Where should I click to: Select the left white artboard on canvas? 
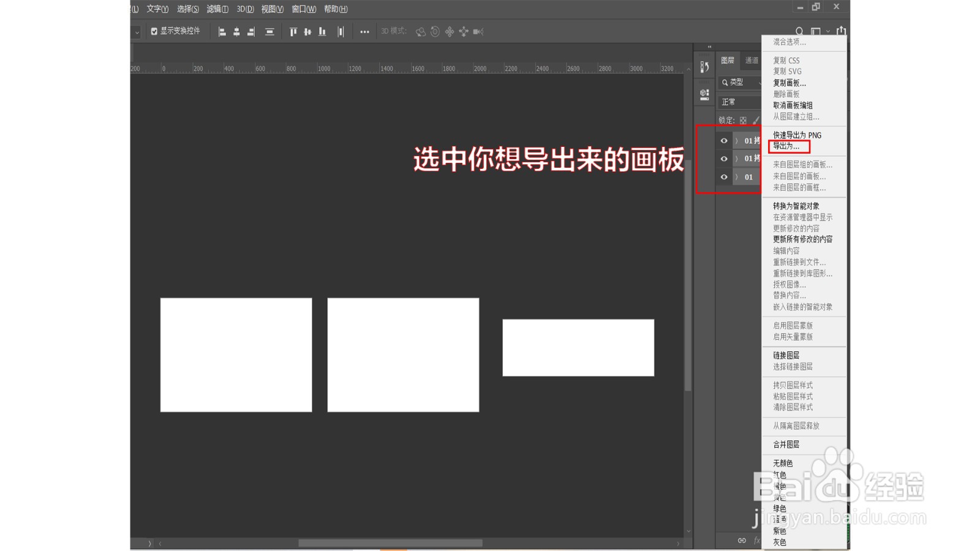pos(236,355)
